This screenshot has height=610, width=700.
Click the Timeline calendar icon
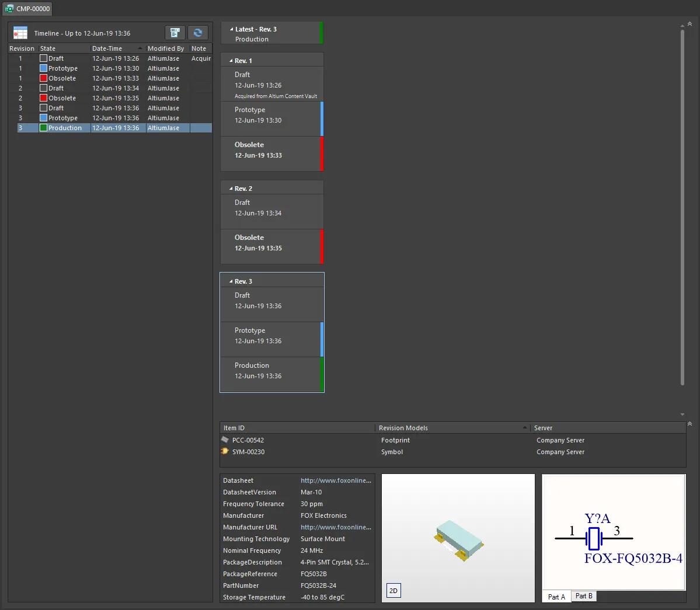pos(20,33)
